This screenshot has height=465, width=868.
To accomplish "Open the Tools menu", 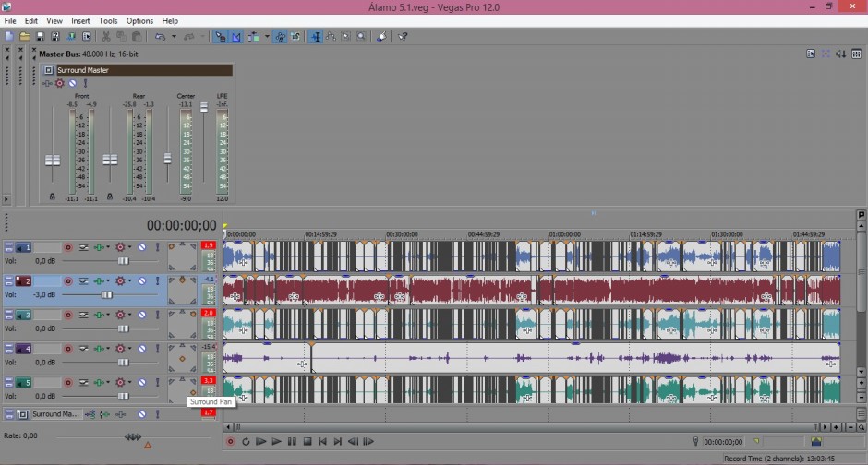I will 108,21.
